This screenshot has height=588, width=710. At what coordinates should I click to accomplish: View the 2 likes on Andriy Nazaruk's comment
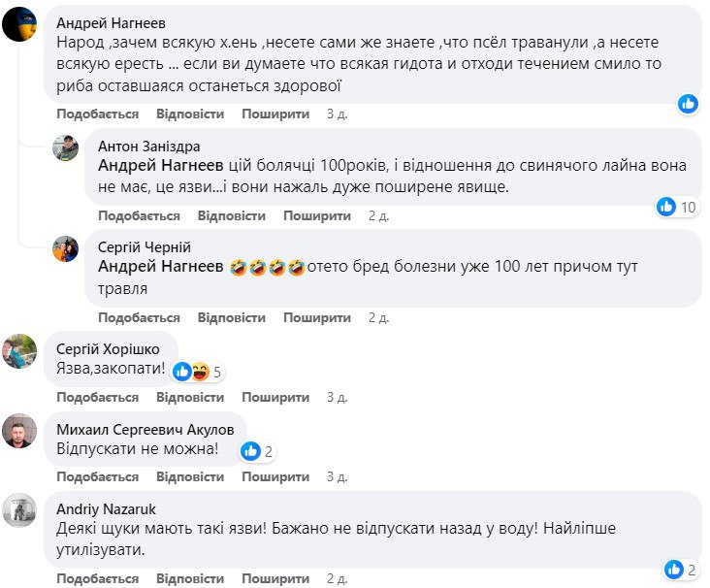click(682, 569)
